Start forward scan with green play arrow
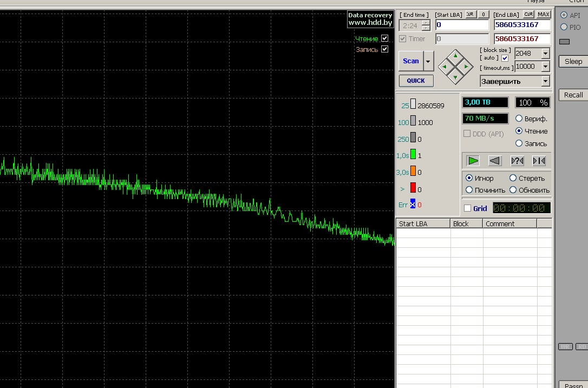The height and width of the screenshot is (388, 588). pos(473,161)
